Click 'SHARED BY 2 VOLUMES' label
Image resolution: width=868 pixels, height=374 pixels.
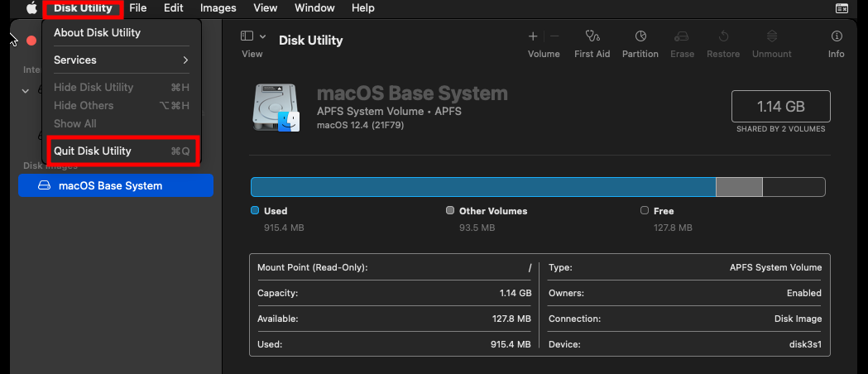[780, 129]
